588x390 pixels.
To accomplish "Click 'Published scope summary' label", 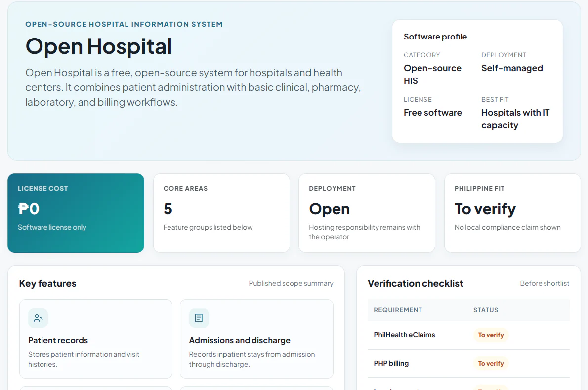I will 291,283.
